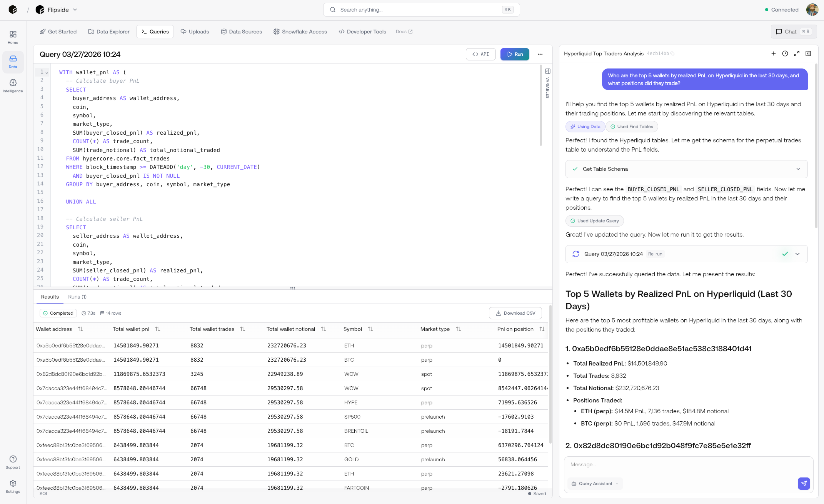This screenshot has height=504, width=824.
Task: Switch to the Runs tab
Action: pos(77,297)
